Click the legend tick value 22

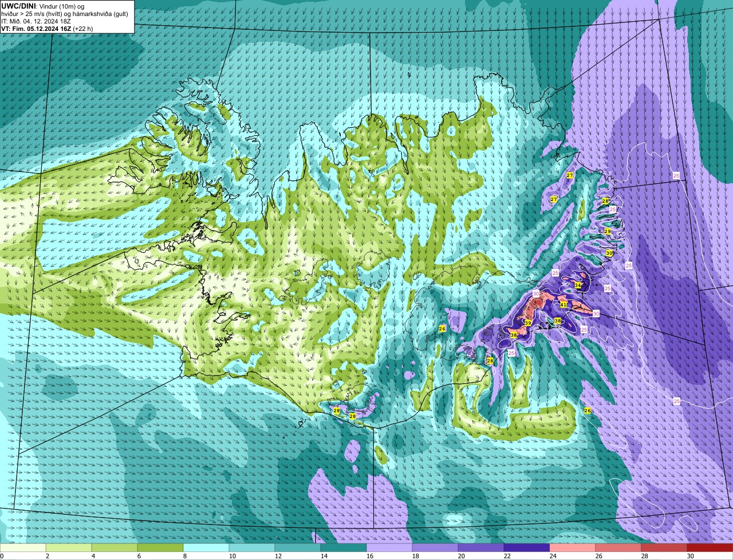pos(507,556)
